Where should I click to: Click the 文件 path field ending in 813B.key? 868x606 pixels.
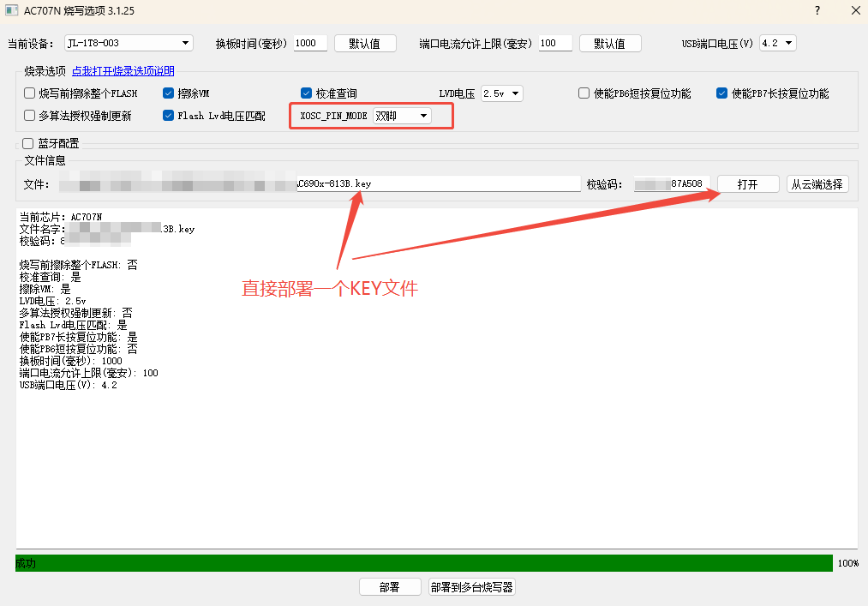click(320, 184)
